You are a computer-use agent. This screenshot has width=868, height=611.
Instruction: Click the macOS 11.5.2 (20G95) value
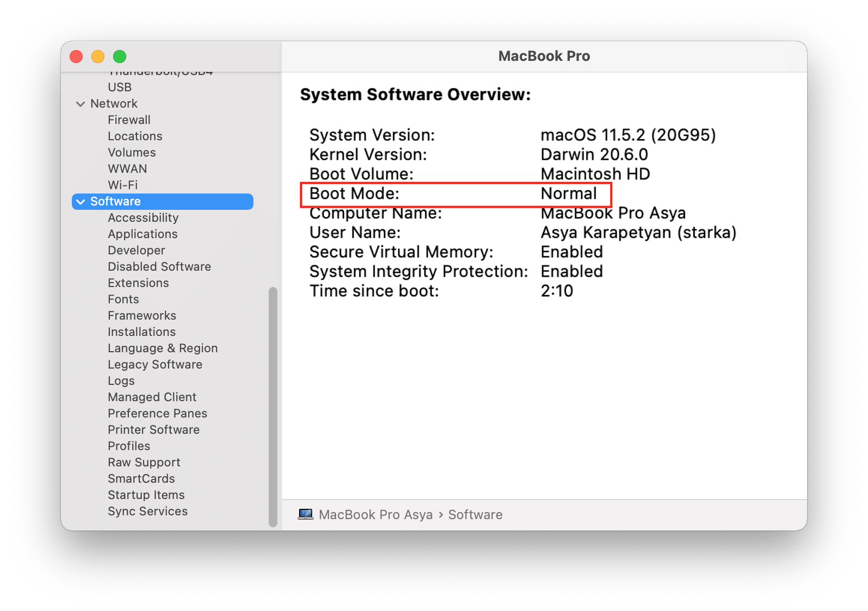[628, 135]
